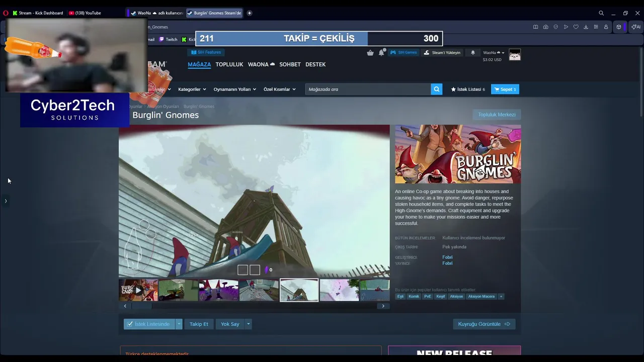Toggle the İstek Listesinde wishlist checkbox
The image size is (644, 362).
point(130,324)
